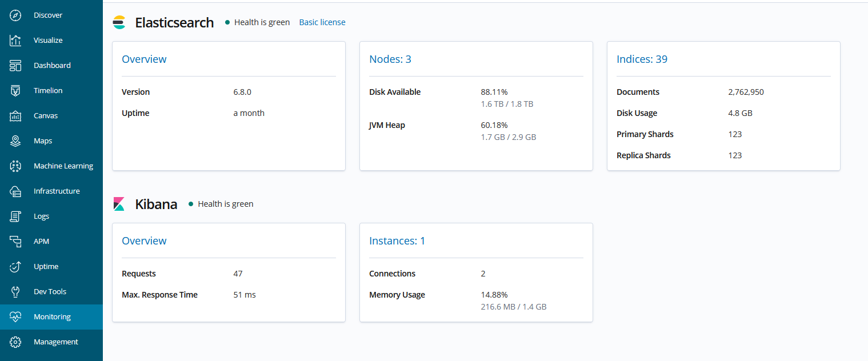Click the Documents label
The height and width of the screenshot is (361, 868).
pyautogui.click(x=638, y=92)
